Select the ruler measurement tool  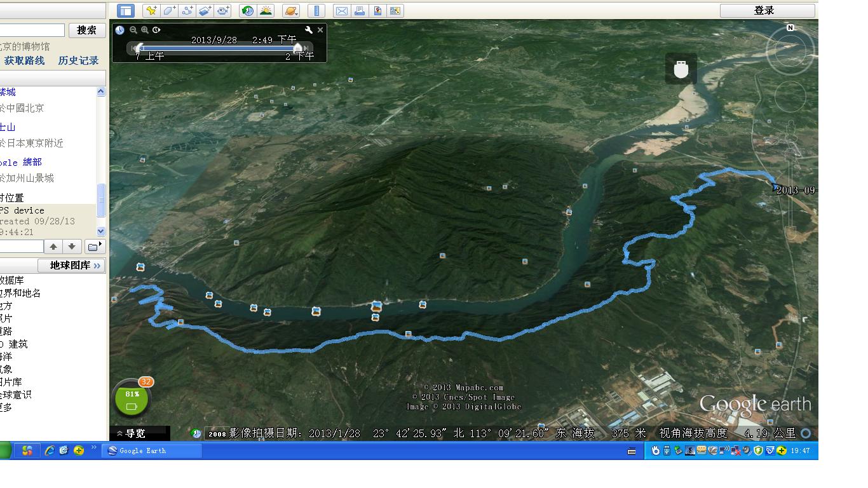316,11
